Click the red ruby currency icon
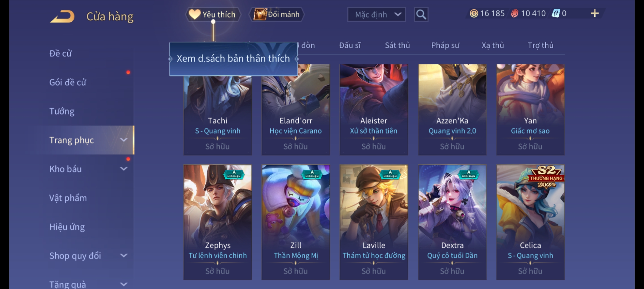The image size is (644, 289). coord(515,13)
